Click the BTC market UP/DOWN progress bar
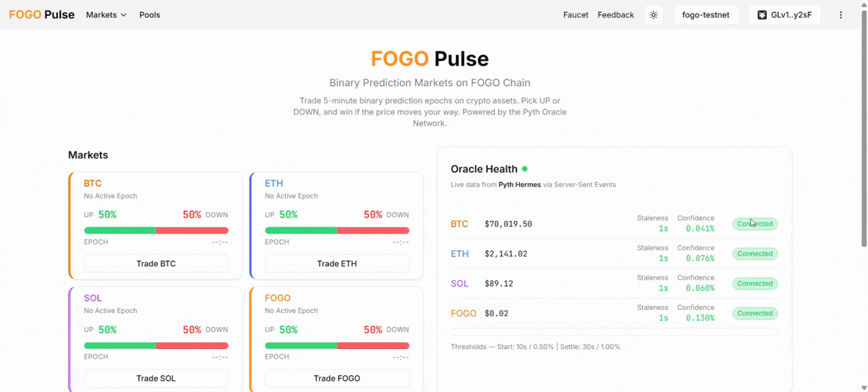 click(x=156, y=230)
